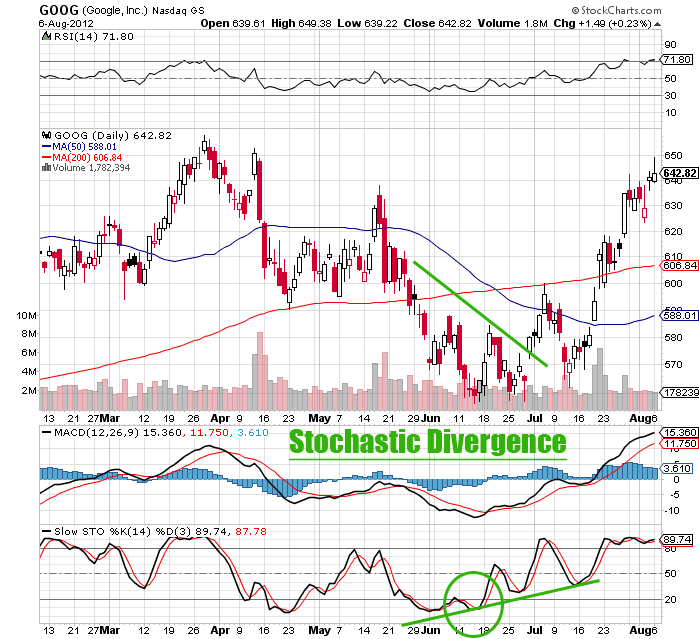
Task: Click the black MACD legend line marker
Action: 46,433
